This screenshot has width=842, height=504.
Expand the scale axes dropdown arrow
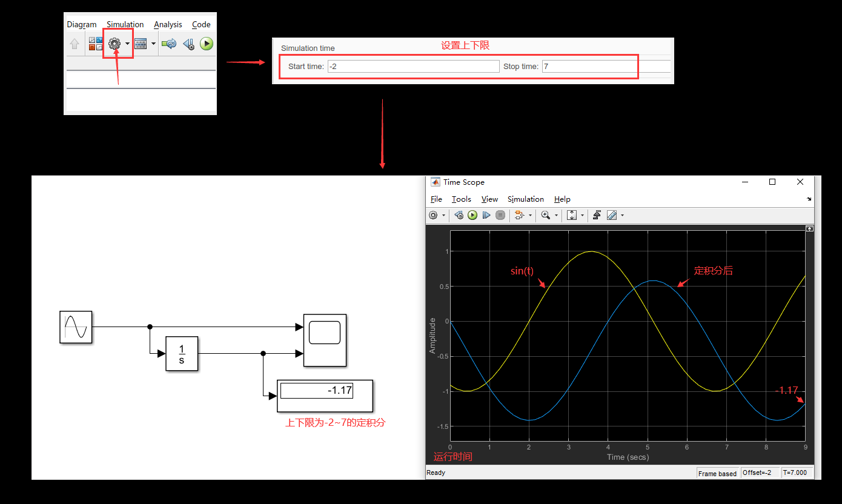point(583,215)
